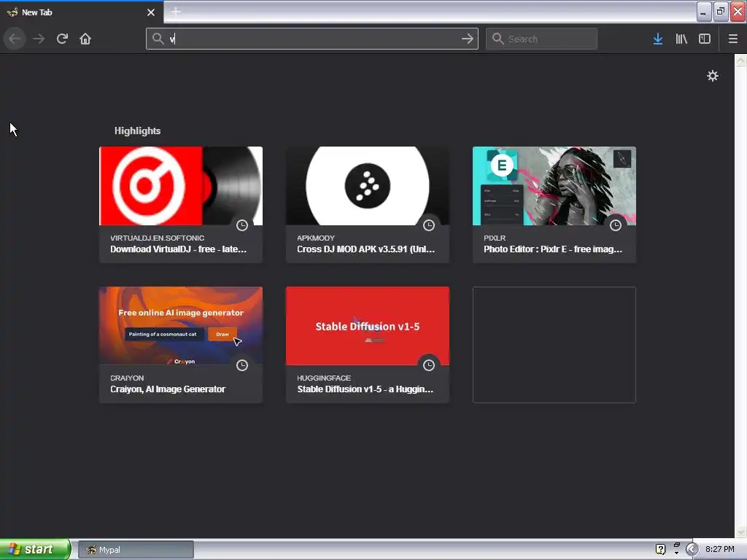Click the taskbar clock 8:27 PM
Image resolution: width=747 pixels, height=560 pixels.
[x=720, y=549]
